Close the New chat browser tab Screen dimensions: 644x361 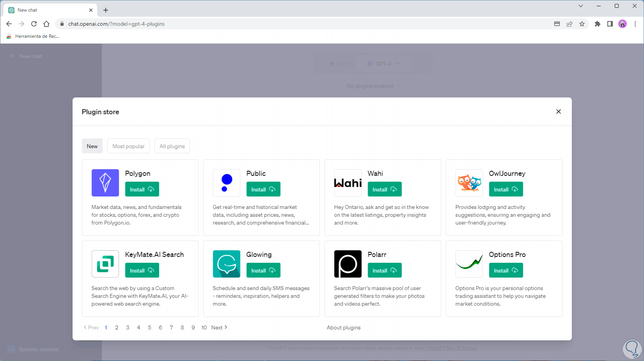(x=91, y=10)
